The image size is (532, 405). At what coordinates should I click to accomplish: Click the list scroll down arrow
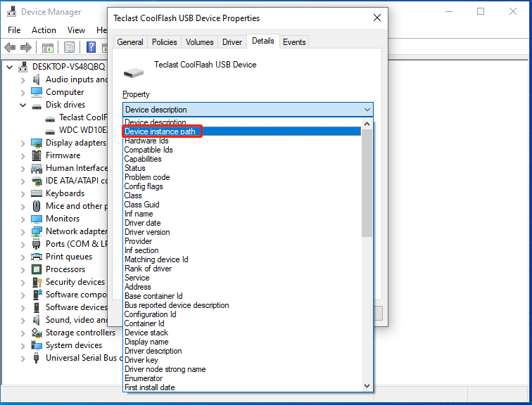click(367, 386)
